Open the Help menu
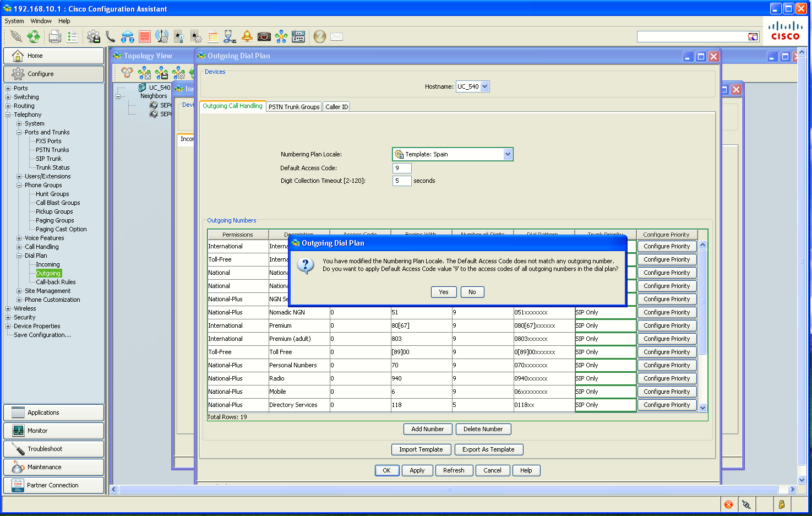Screen dimensions: 812x516 [64, 21]
